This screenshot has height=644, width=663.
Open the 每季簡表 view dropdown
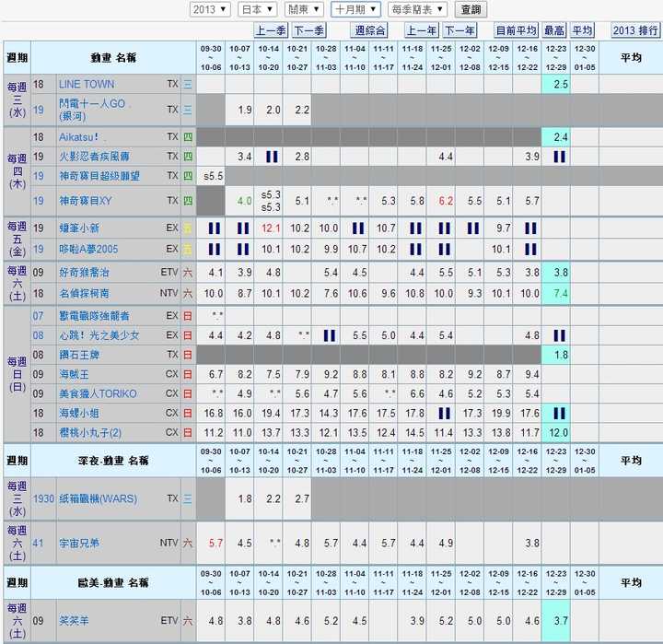click(417, 9)
